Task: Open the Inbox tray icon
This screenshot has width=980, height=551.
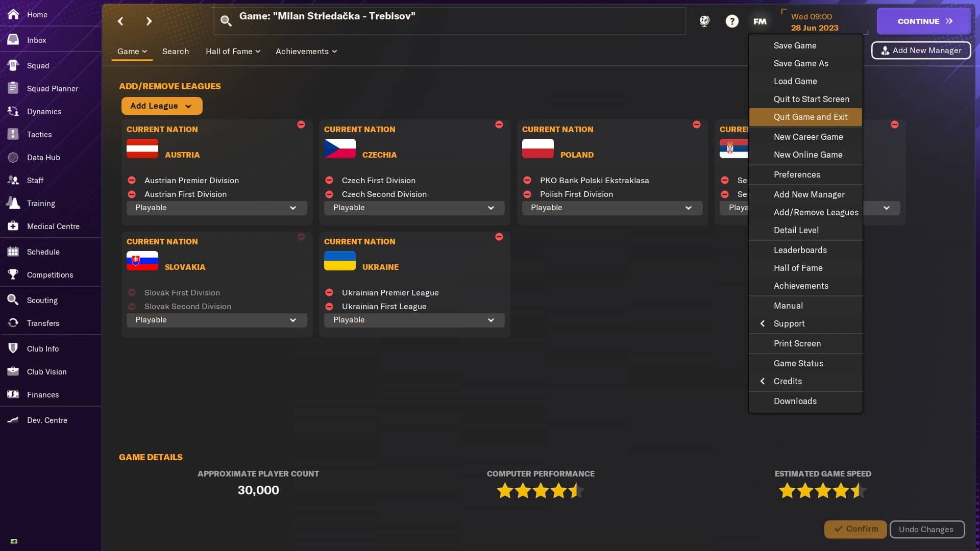Action: pyautogui.click(x=13, y=40)
